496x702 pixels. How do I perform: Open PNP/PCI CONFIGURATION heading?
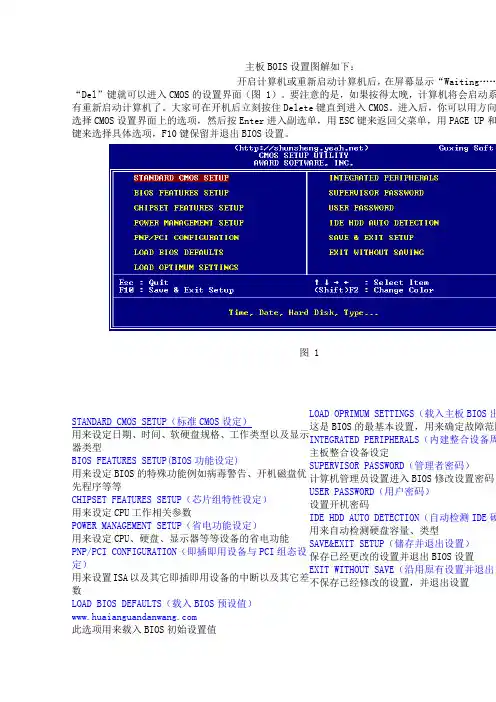click(189, 558)
